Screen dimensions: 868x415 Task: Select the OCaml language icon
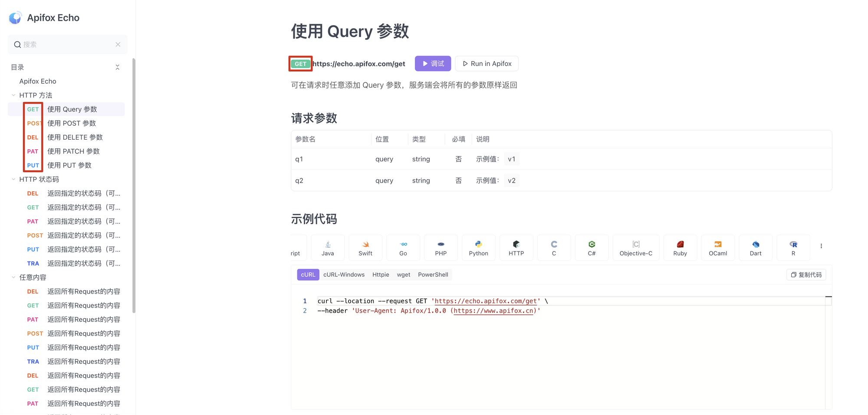718,244
